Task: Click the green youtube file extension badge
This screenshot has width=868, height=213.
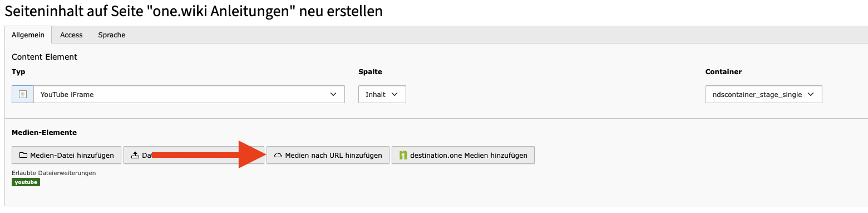Action: tap(26, 182)
